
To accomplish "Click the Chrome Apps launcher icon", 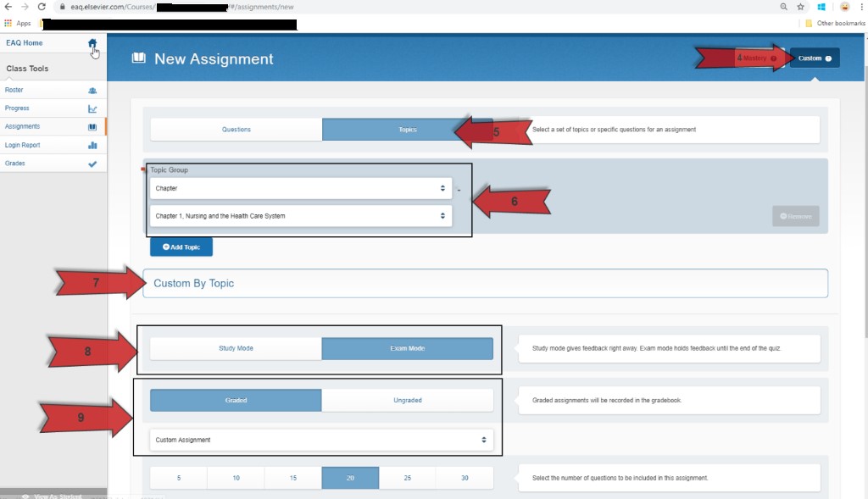I will point(8,23).
